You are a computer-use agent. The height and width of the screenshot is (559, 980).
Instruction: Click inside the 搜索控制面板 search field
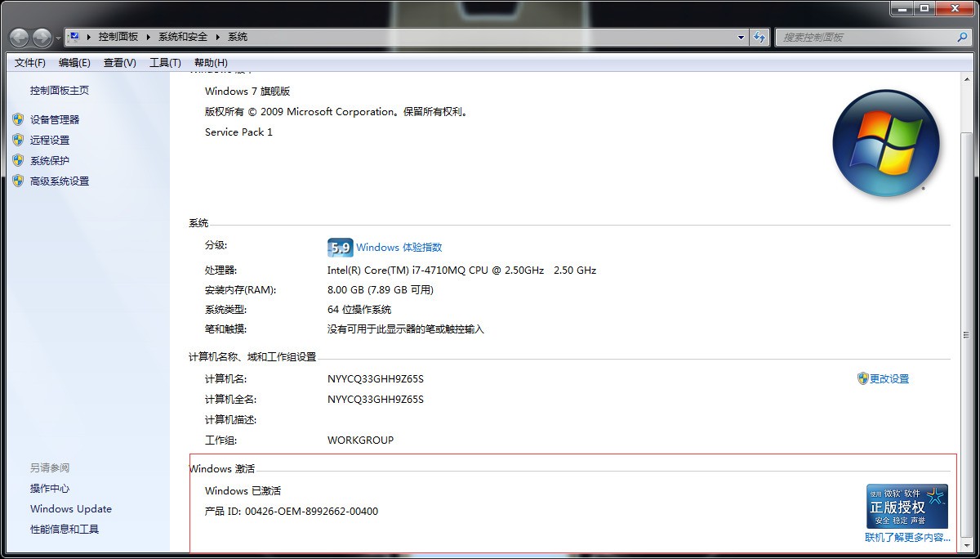click(x=866, y=37)
